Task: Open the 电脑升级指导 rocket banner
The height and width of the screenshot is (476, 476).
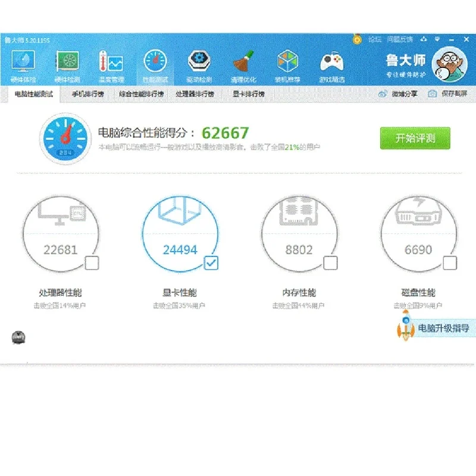Action: pyautogui.click(x=436, y=328)
